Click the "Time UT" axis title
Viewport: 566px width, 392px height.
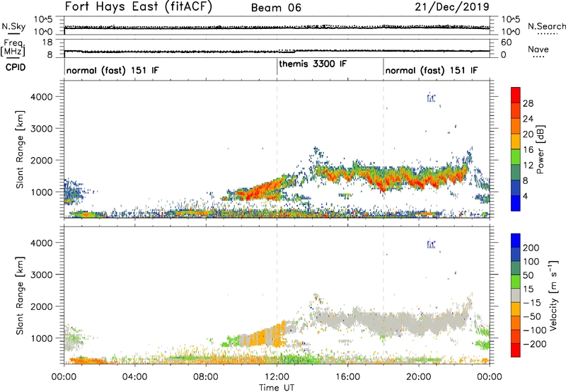[x=277, y=388]
